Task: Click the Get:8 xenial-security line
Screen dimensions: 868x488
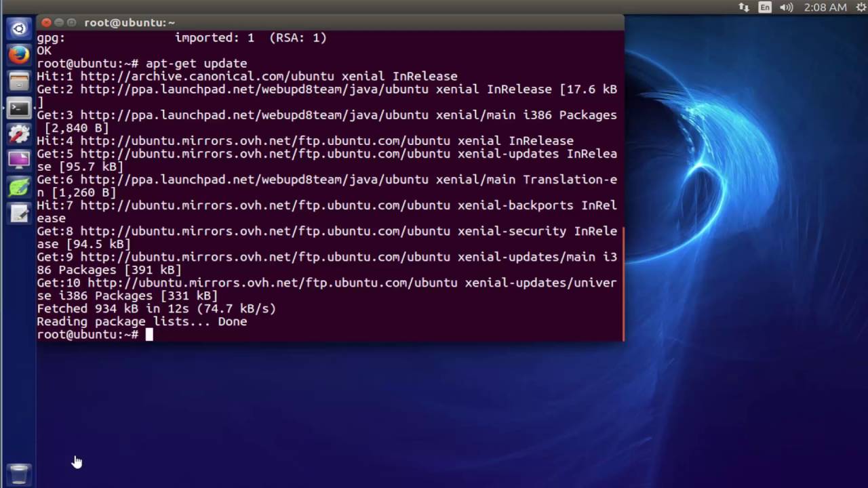Action: [327, 231]
